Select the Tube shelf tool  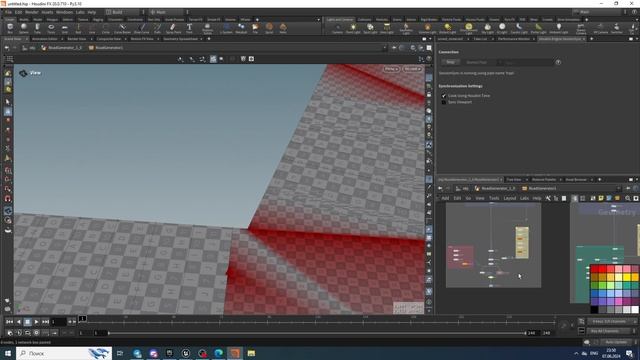pos(37,28)
